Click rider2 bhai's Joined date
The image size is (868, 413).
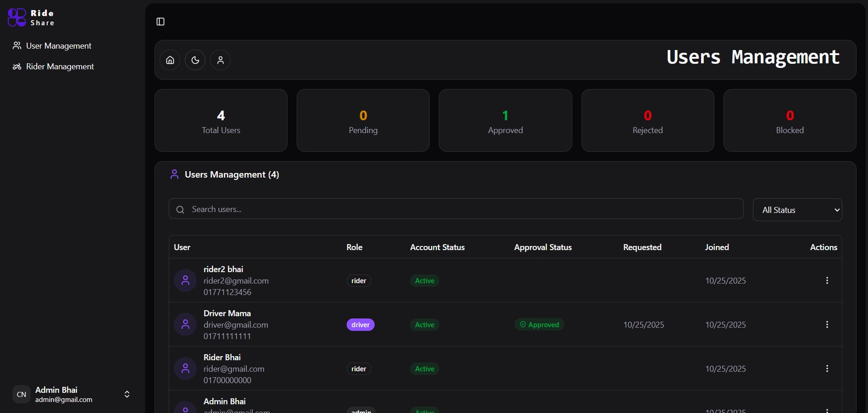point(725,281)
